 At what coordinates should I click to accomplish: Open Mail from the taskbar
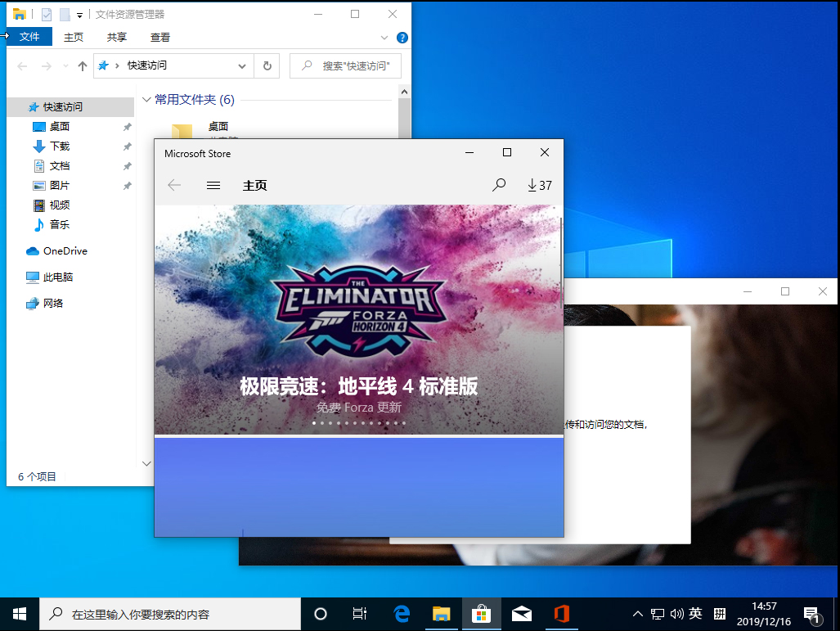coord(521,613)
